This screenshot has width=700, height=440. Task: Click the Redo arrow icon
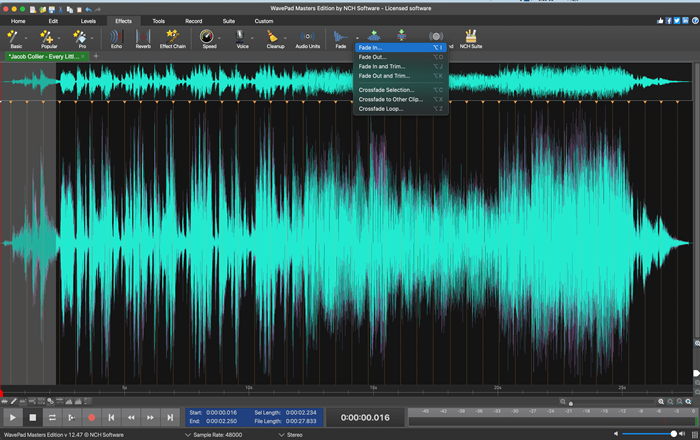tap(98, 9)
